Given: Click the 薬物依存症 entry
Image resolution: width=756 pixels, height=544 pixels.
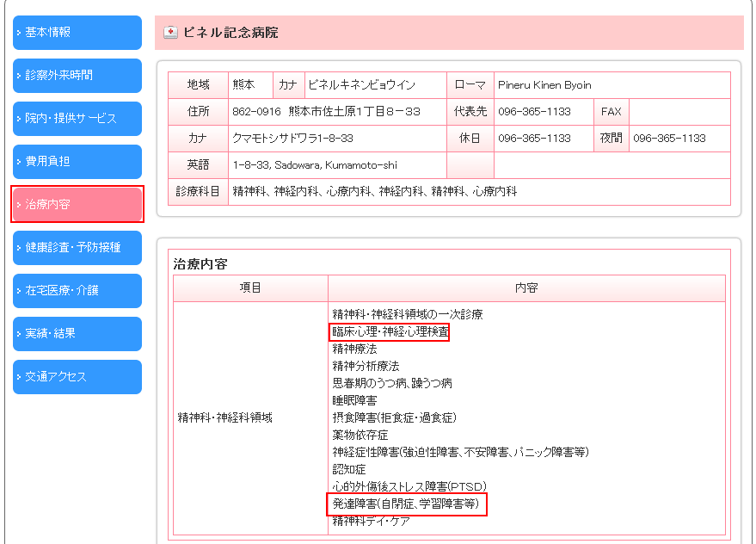Looking at the screenshot, I should (x=360, y=435).
